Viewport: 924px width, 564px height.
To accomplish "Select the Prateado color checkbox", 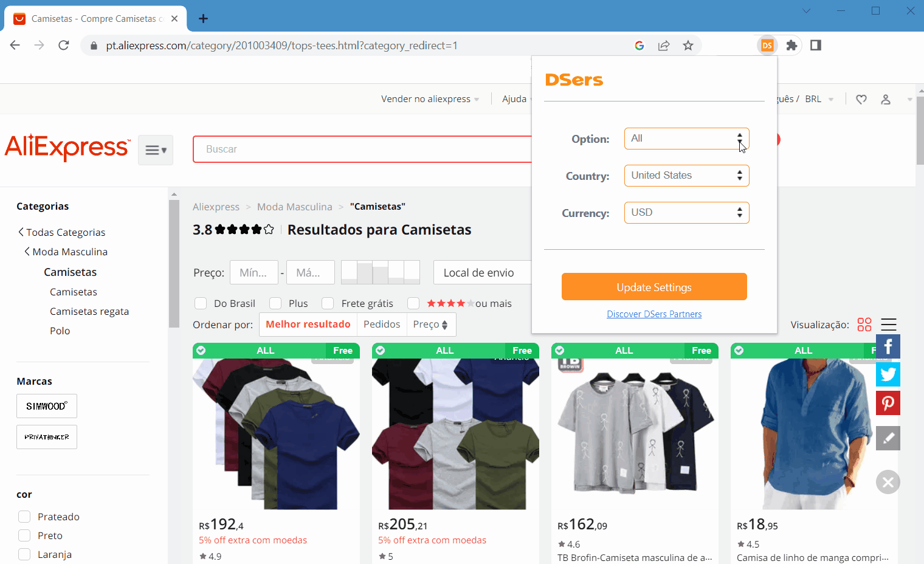I will point(24,517).
